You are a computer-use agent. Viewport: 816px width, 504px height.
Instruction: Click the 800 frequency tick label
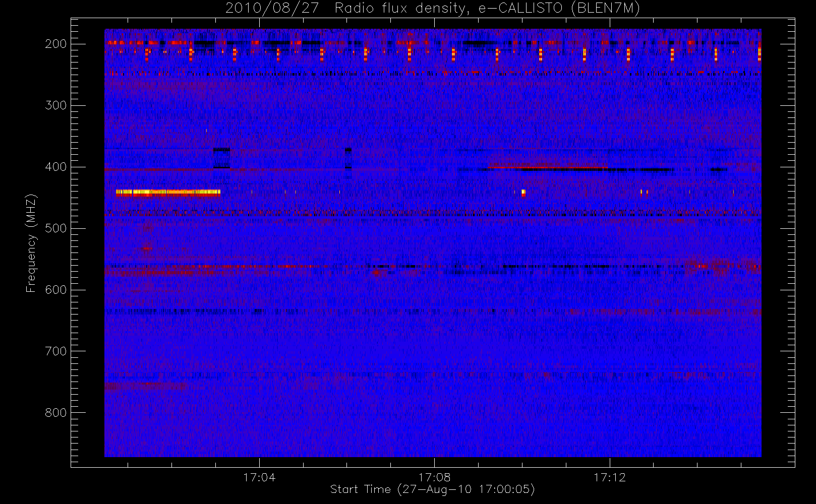pos(56,413)
